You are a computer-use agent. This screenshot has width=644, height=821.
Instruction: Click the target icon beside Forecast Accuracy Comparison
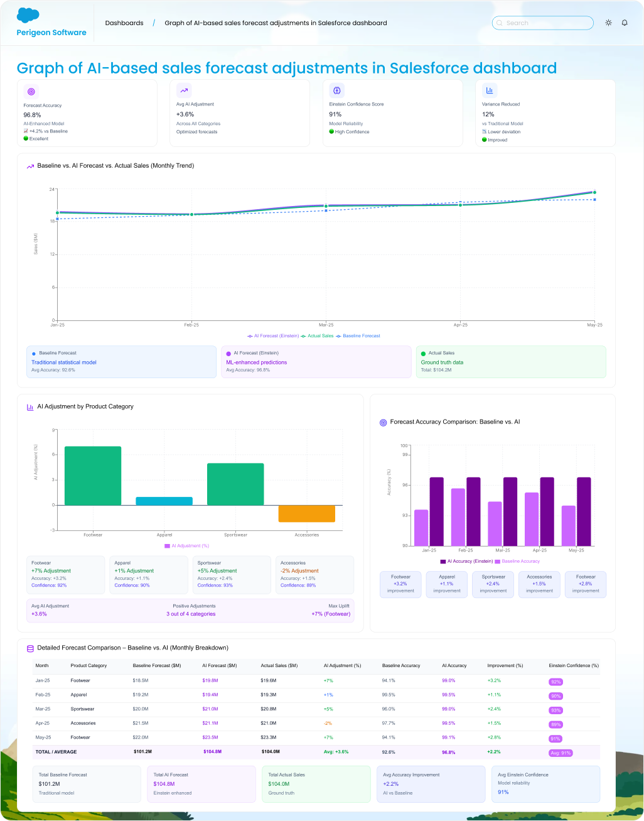point(383,423)
